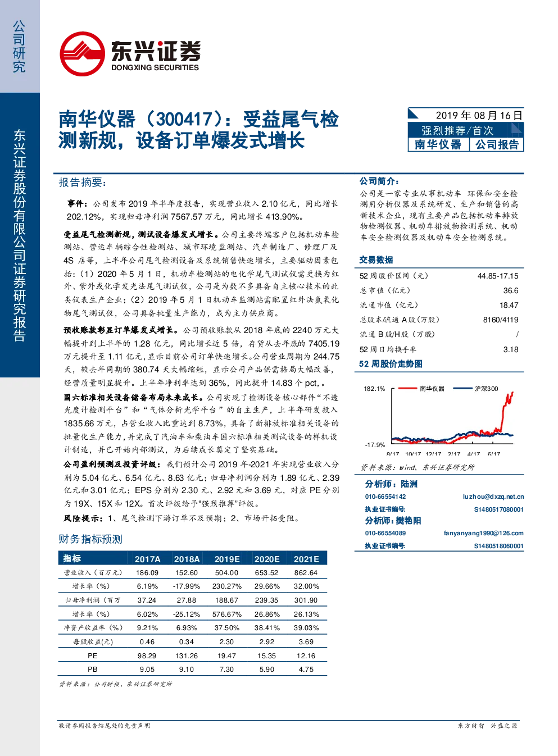Click the 报告摘要 heading
The width and height of the screenshot is (558, 756).
point(83,183)
